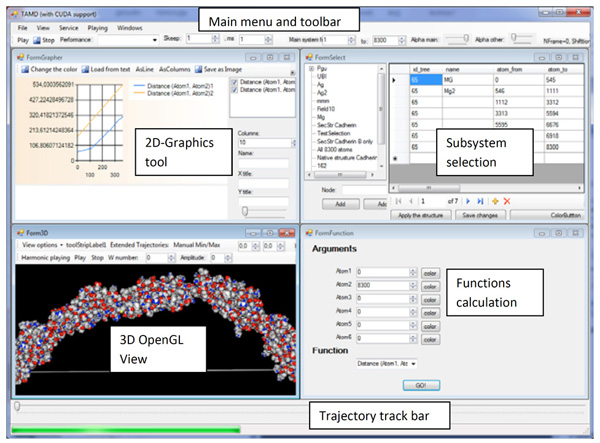Open the Service menu

coord(68,28)
